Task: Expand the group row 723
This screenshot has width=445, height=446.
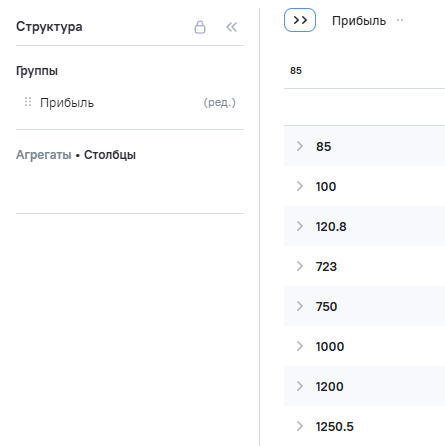Action: [300, 266]
